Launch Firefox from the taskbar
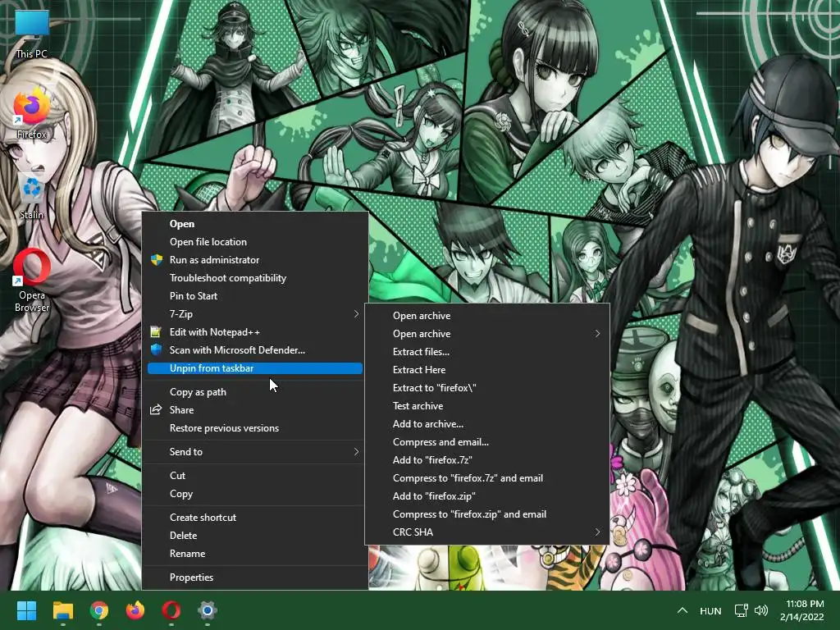 [x=135, y=610]
